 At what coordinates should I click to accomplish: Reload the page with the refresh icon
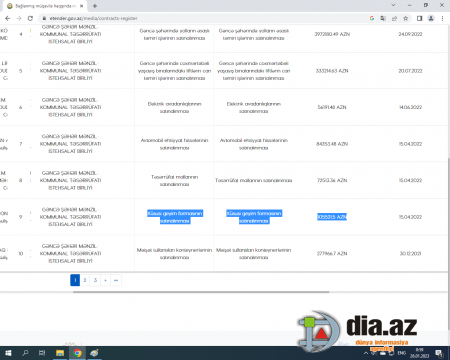30,18
